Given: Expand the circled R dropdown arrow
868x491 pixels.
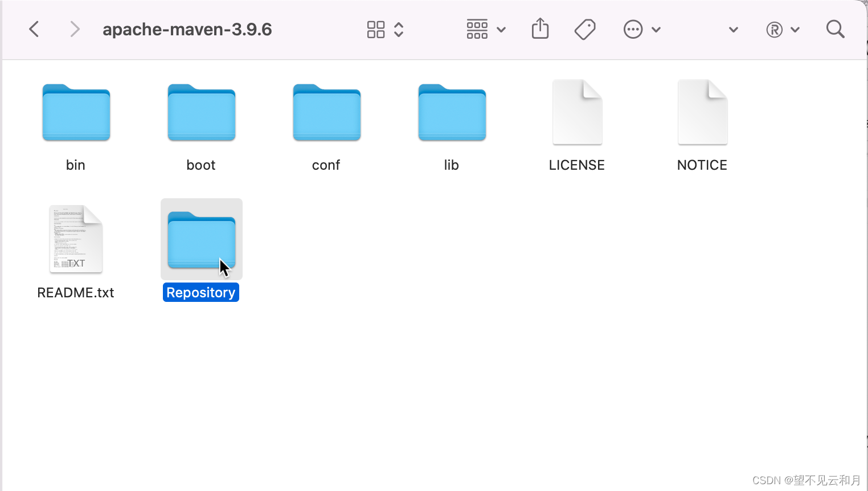Looking at the screenshot, I should tap(796, 30).
